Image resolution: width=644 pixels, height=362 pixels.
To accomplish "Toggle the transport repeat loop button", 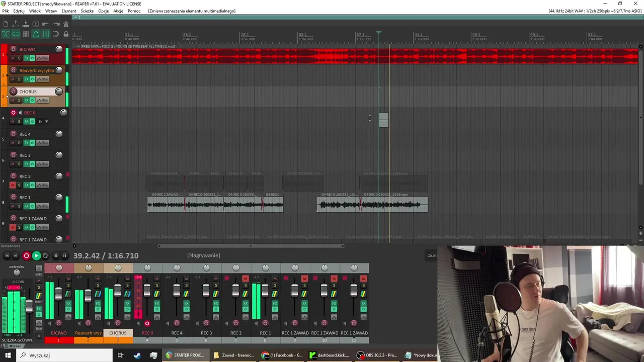I will pyautogui.click(x=45, y=256).
